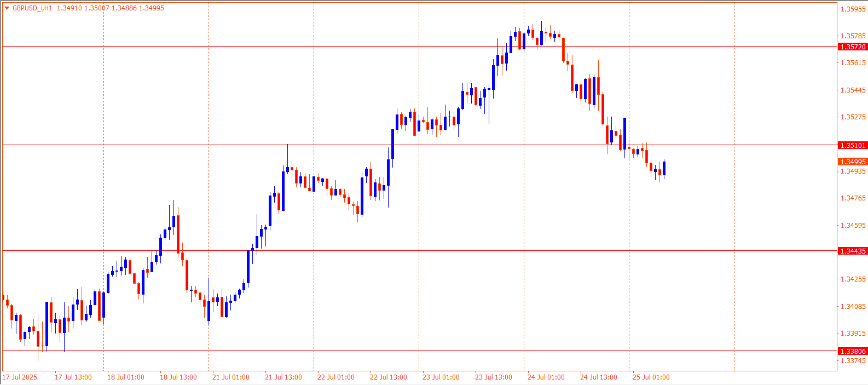Select the red horizontal line at 1.34435 level

(419, 251)
